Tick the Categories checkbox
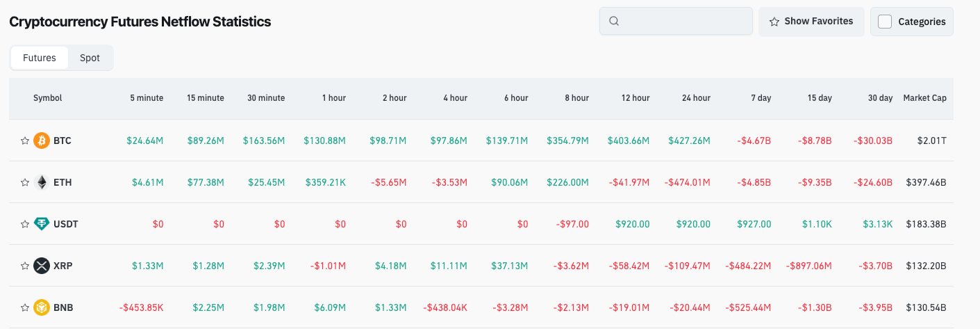This screenshot has width=980, height=329. (x=885, y=22)
